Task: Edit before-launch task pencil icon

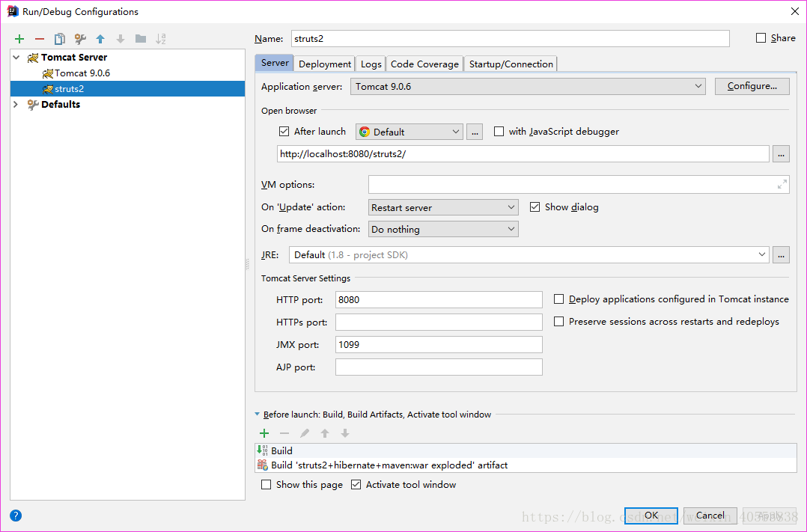Action: pos(305,433)
